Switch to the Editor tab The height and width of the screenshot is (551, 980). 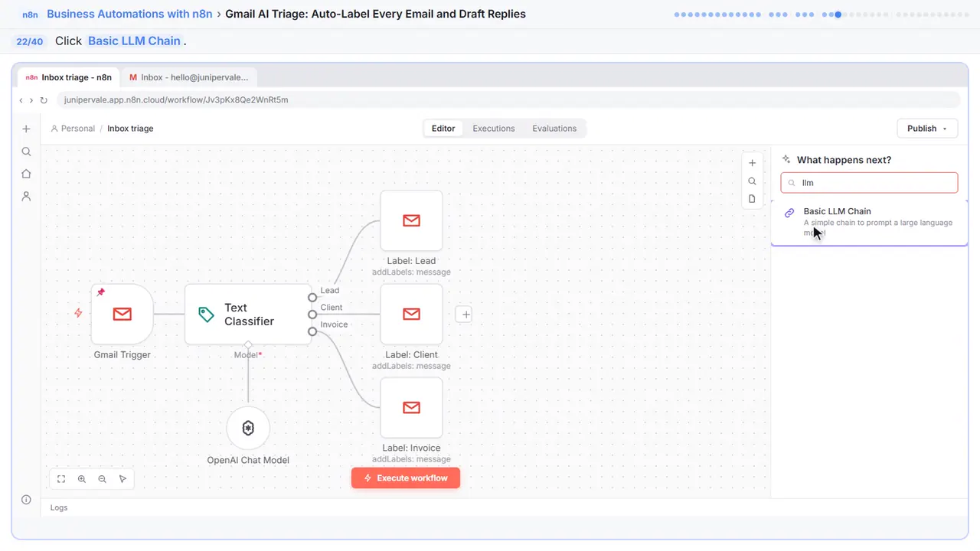tap(443, 129)
